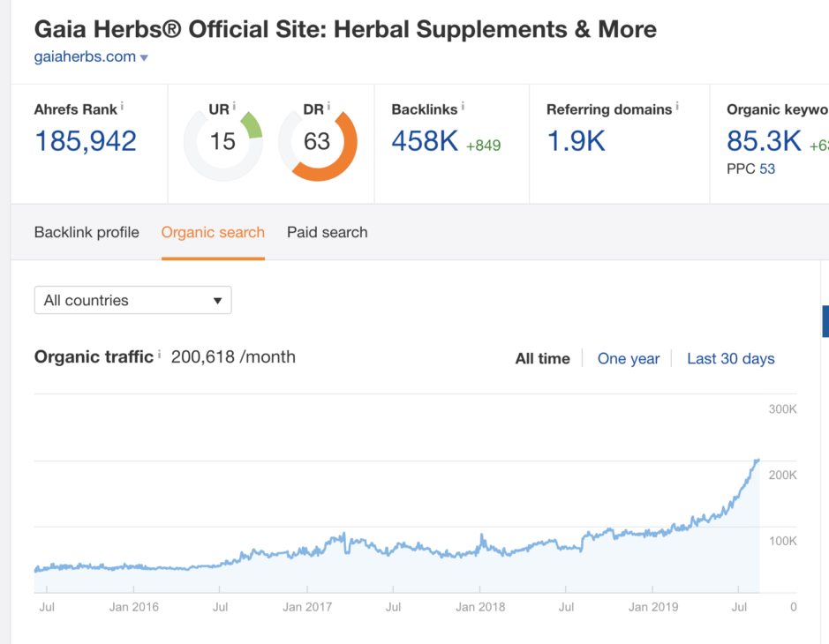The width and height of the screenshot is (829, 644).
Task: Click the Gaia Herbs Official Site title
Action: (x=345, y=29)
